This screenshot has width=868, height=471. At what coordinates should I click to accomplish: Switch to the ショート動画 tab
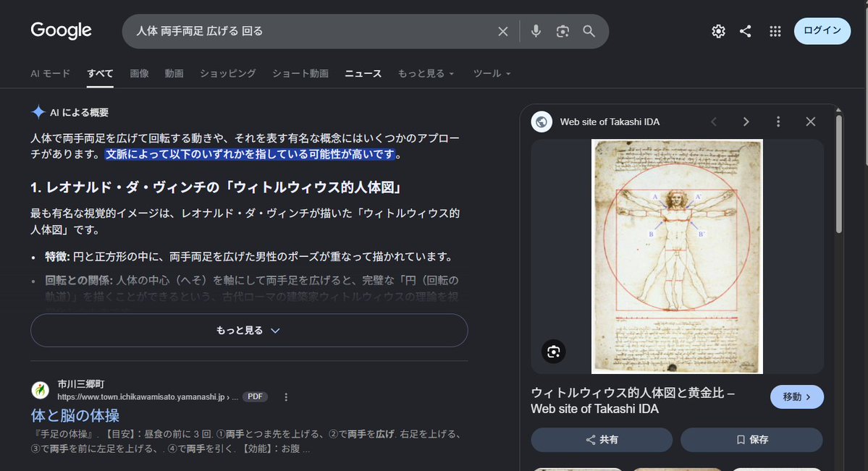300,74
